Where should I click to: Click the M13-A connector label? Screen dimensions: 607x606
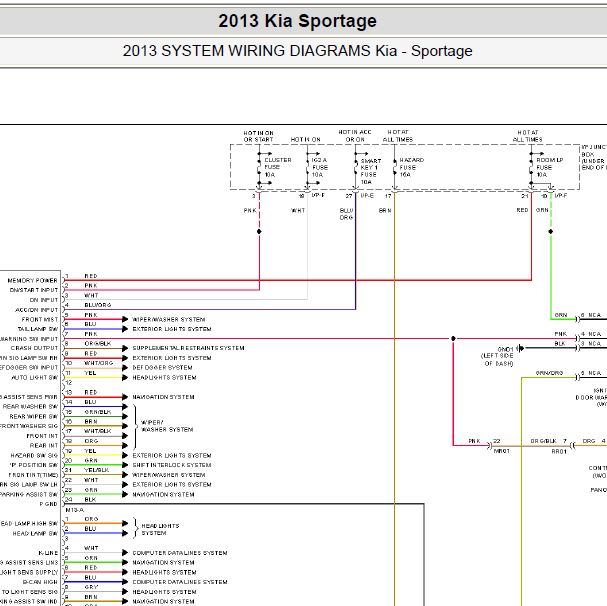point(75,510)
